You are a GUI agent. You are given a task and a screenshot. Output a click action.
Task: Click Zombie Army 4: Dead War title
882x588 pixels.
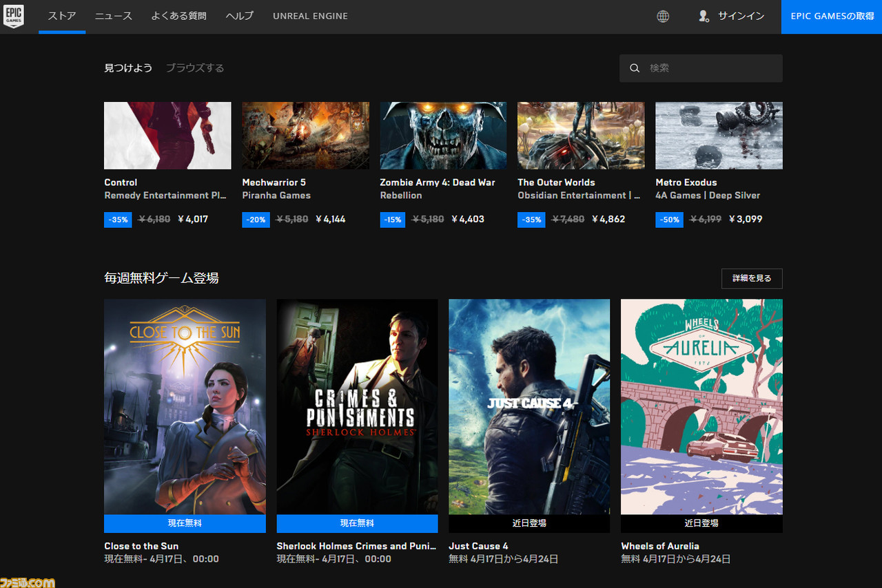[x=438, y=182]
